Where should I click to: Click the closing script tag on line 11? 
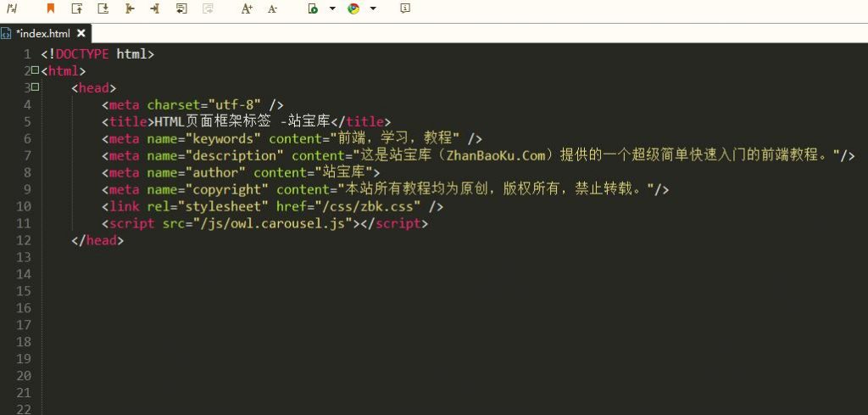(395, 224)
